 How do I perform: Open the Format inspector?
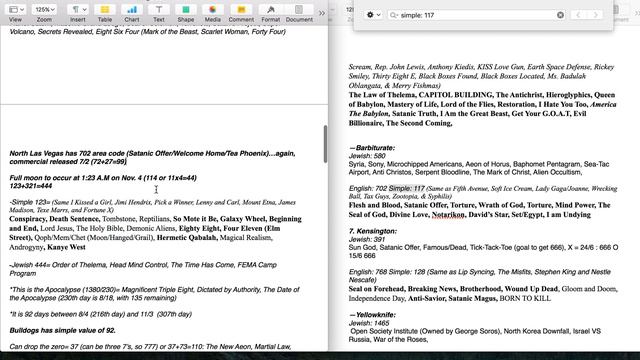click(x=271, y=9)
